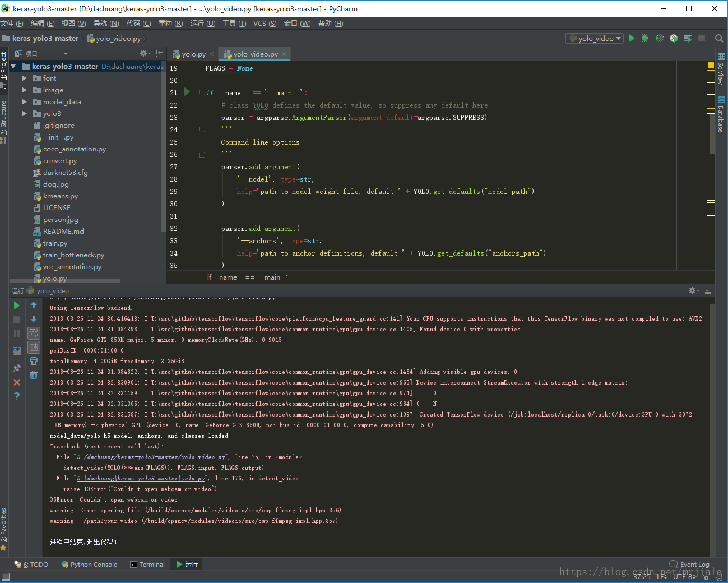Follow the yolo_video.py traceback link
Viewport: 728px width, 583px height.
tap(151, 457)
